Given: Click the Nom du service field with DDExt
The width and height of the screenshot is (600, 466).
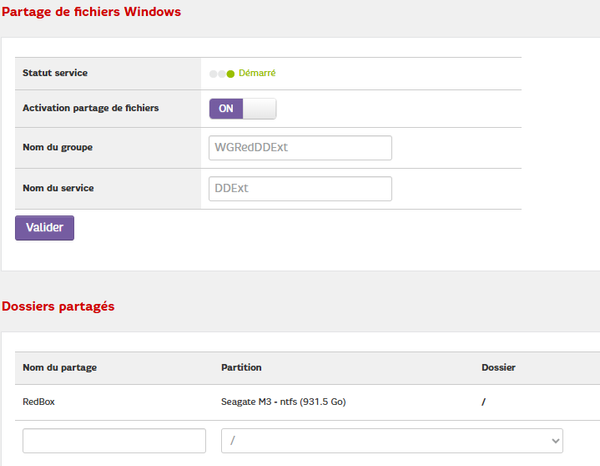Looking at the screenshot, I should (x=300, y=188).
